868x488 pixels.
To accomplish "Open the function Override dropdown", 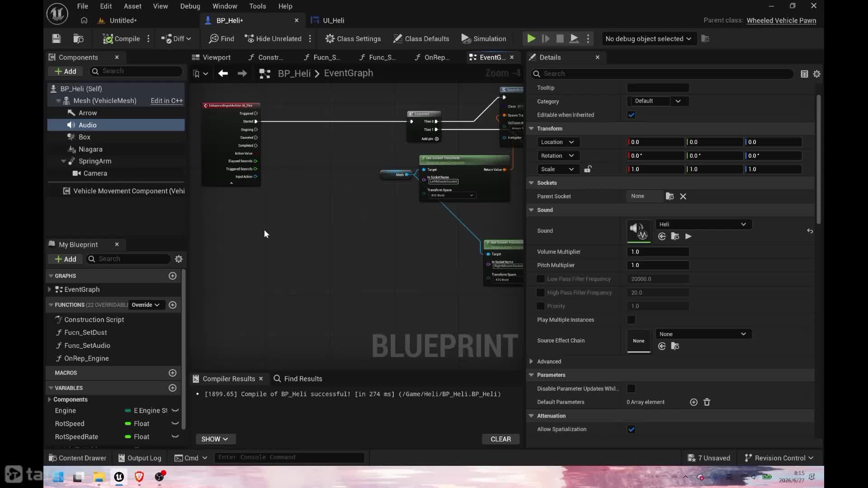I will 146,305.
